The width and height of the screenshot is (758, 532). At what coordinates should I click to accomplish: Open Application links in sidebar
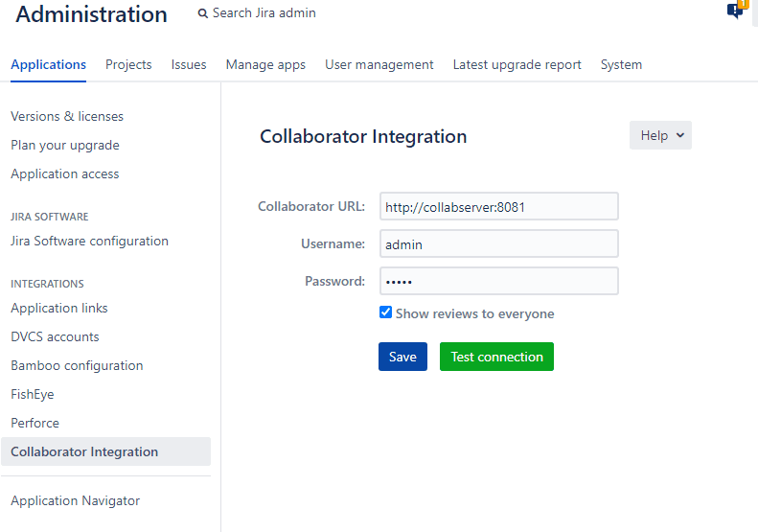pyautogui.click(x=59, y=308)
